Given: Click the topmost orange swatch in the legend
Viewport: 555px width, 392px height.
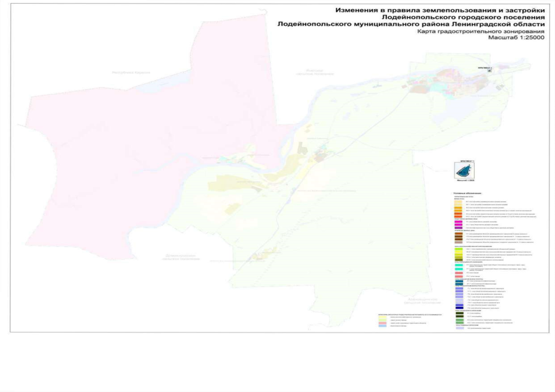Looking at the screenshot, I should [x=458, y=206].
